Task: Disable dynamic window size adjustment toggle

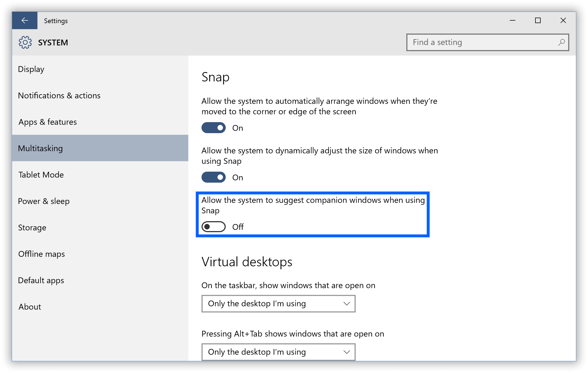Action: coord(214,177)
